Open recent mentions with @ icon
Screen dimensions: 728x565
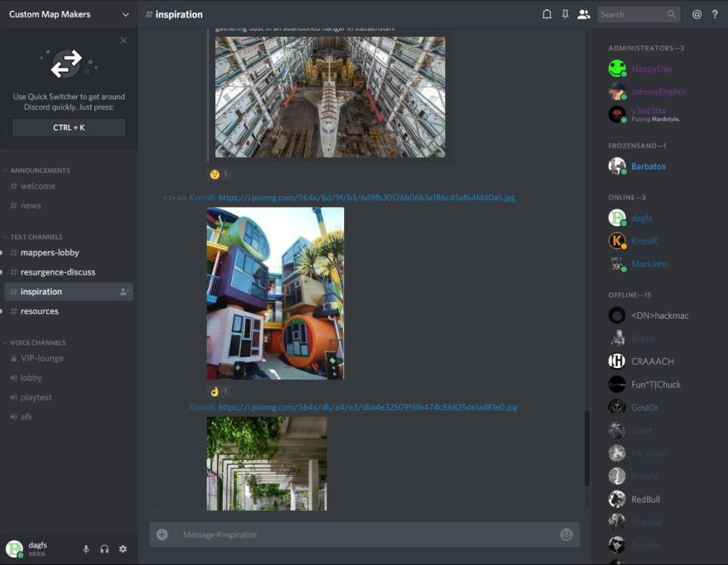[697, 14]
